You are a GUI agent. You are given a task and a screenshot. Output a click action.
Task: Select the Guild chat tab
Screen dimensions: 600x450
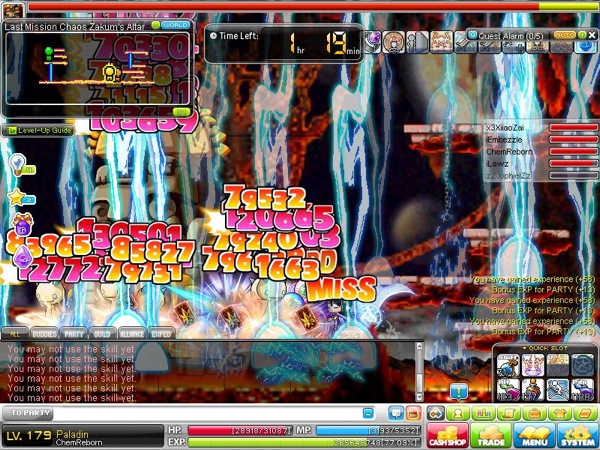(x=102, y=334)
